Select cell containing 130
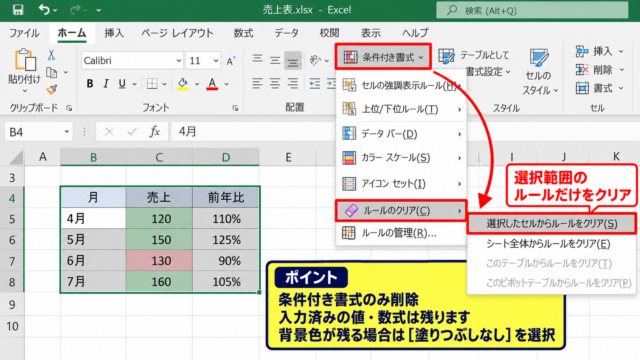640x360 pixels. point(159,260)
